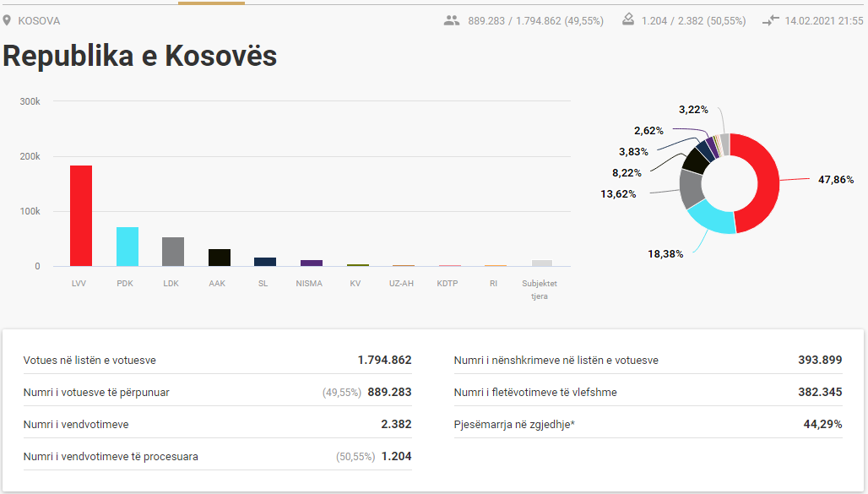Screen dimensions: 868x494
Task: Click the Numri i fletëvotimeve të vlefshme label
Action: pyautogui.click(x=535, y=393)
